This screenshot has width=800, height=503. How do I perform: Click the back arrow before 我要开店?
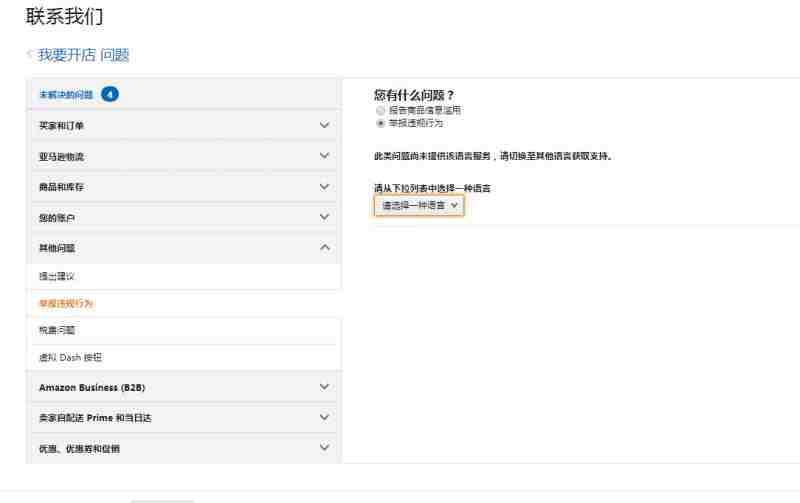coord(30,55)
